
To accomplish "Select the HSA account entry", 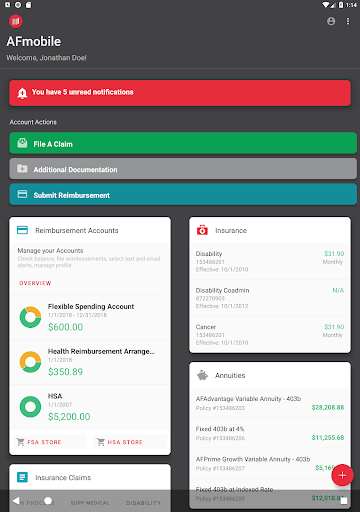I will click(x=90, y=407).
